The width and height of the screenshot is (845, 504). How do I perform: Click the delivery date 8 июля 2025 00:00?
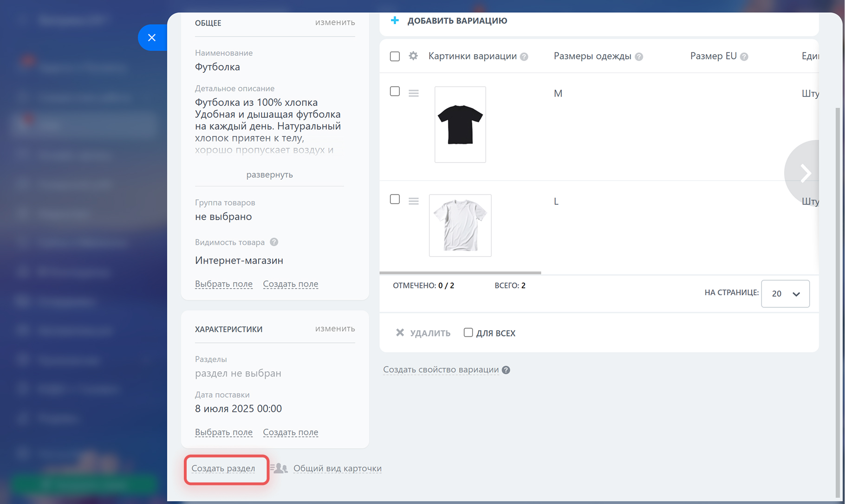point(238,408)
